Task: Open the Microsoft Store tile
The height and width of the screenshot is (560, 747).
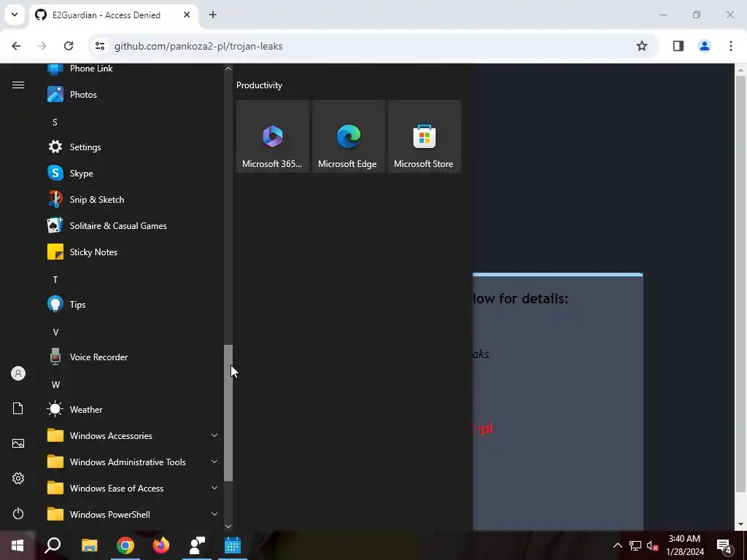Action: pos(424,136)
